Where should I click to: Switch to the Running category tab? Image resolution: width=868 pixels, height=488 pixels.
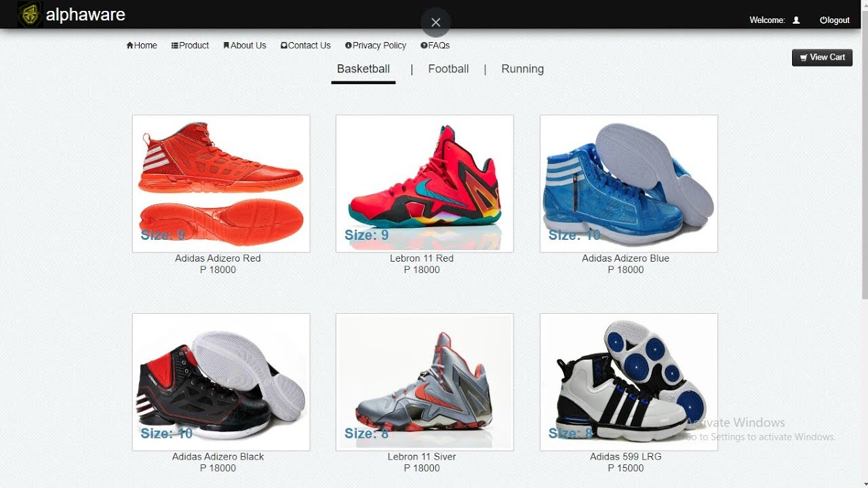(x=522, y=69)
